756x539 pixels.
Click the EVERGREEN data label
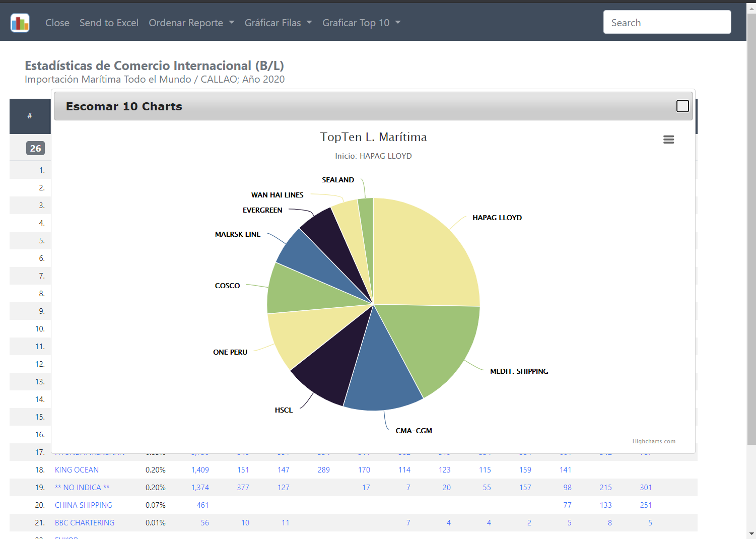[262, 210]
